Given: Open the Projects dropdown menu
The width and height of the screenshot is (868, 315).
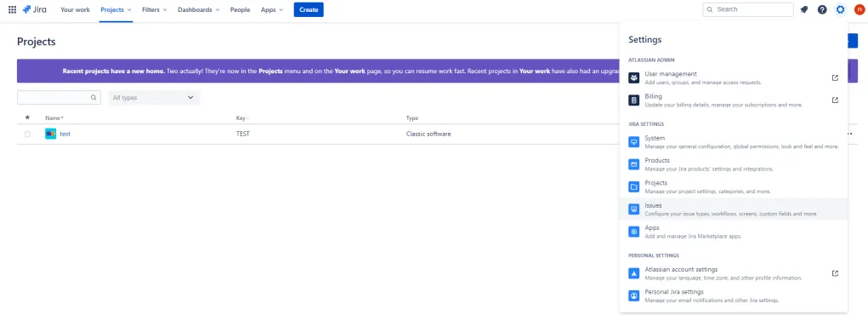Looking at the screenshot, I should click(x=116, y=9).
